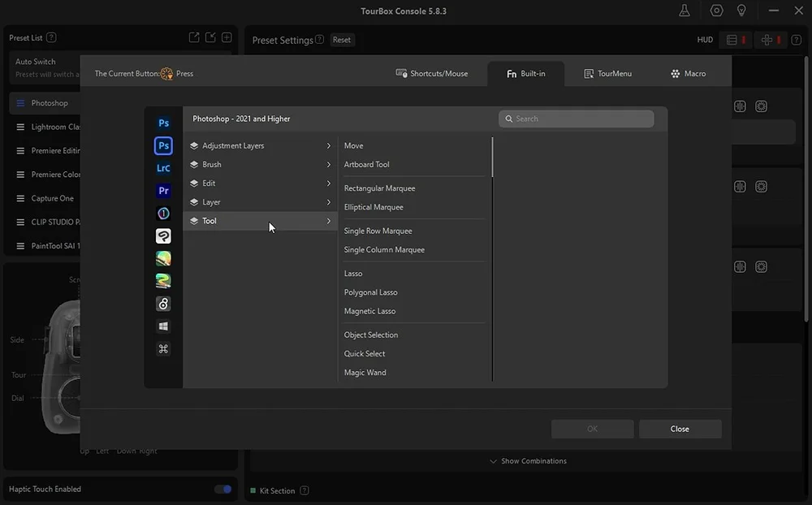Toggle the HUD list display button
This screenshot has width=812, height=505.
(736, 40)
